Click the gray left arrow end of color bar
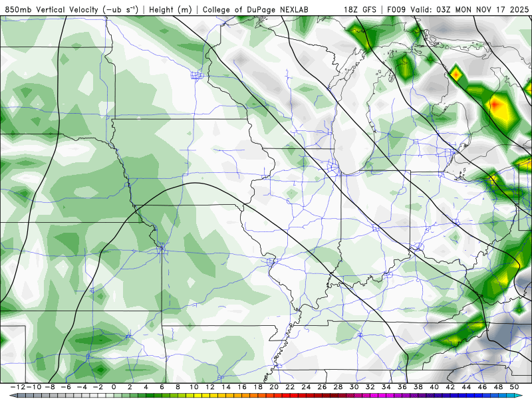 point(13,396)
